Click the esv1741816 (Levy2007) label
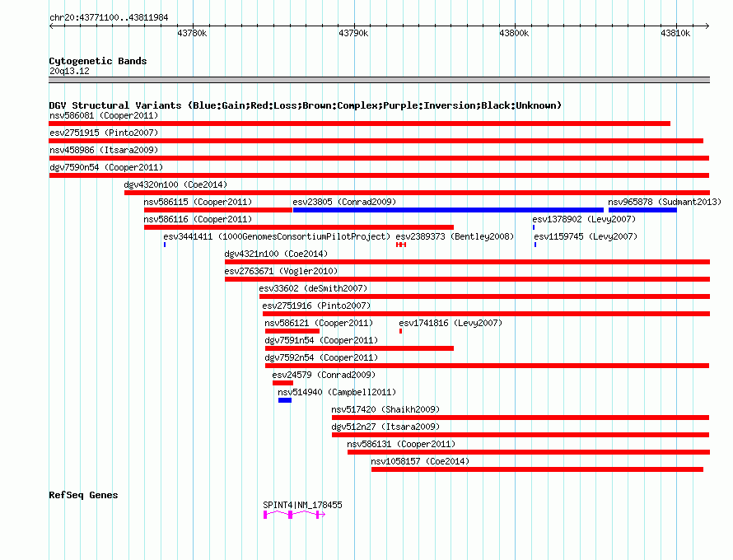 coord(451,323)
